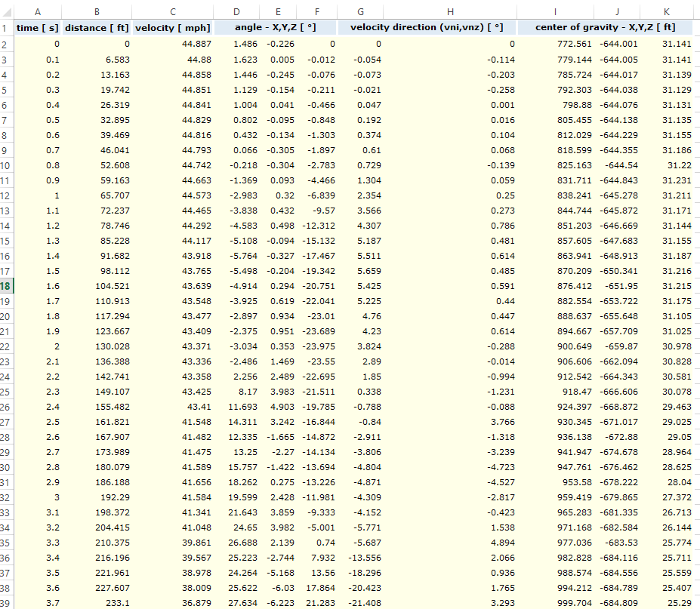700x609 pixels.
Task: Click the 'angle - X,Y,Z [ °]' header
Action: click(276, 27)
